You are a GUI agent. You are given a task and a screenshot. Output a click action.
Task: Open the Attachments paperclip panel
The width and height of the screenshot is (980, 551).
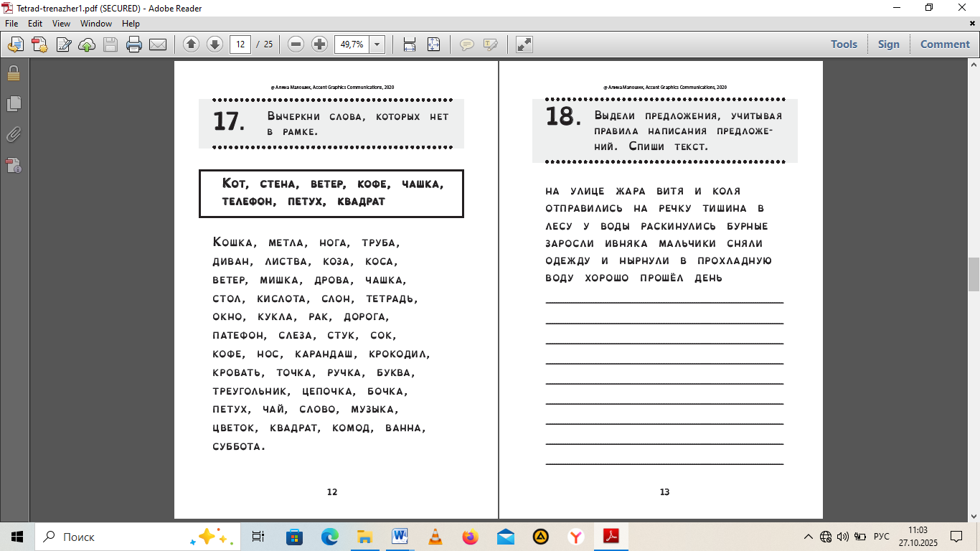14,134
